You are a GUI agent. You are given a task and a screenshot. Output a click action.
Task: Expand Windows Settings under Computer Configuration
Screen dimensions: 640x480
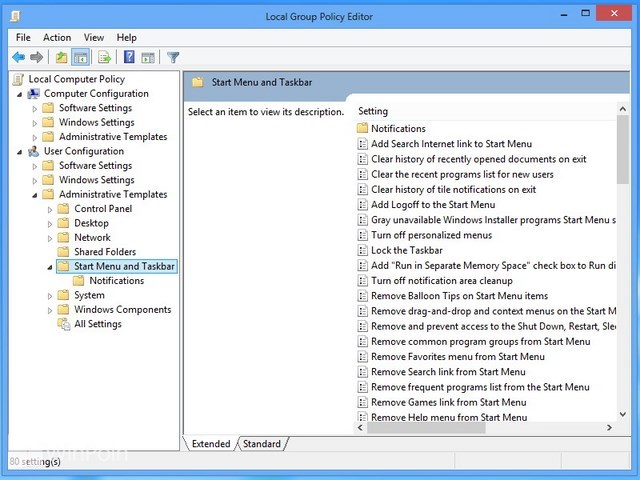(35, 123)
